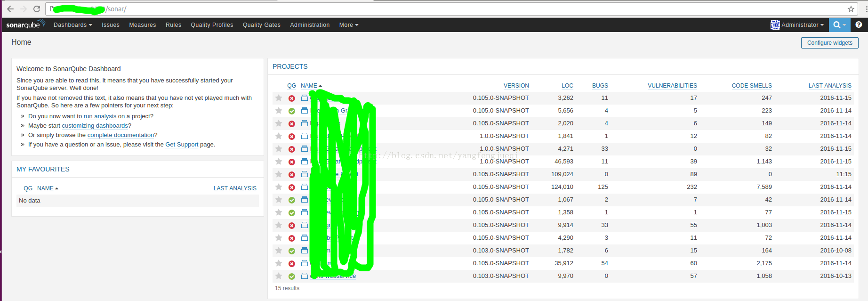868x301 pixels.
Task: Favourite the project with 3,262 LOC
Action: (279, 98)
